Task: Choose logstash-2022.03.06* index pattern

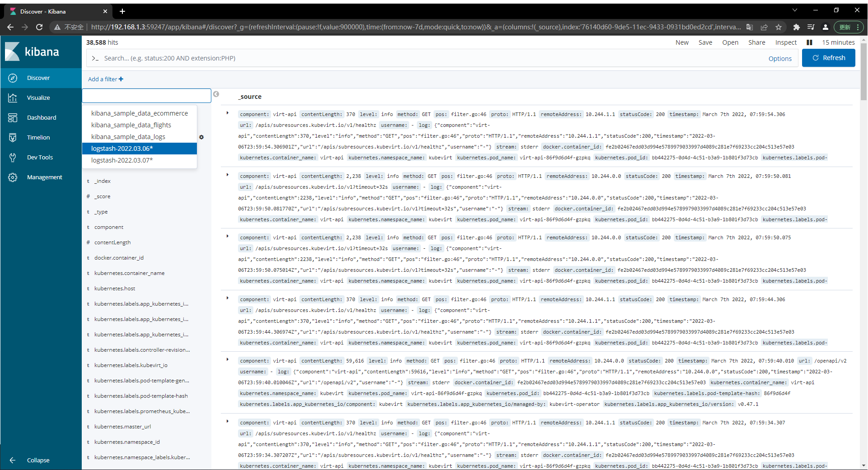Action: point(140,149)
